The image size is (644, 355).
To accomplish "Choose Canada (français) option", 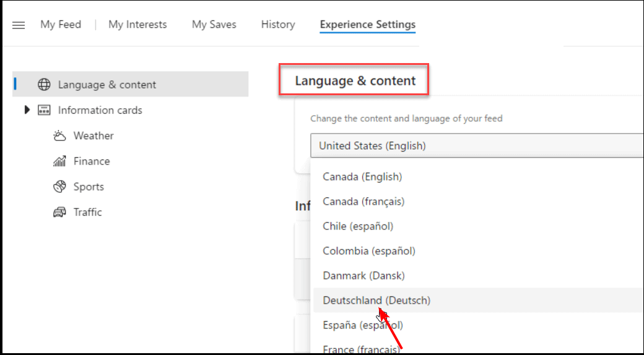I will (x=363, y=202).
